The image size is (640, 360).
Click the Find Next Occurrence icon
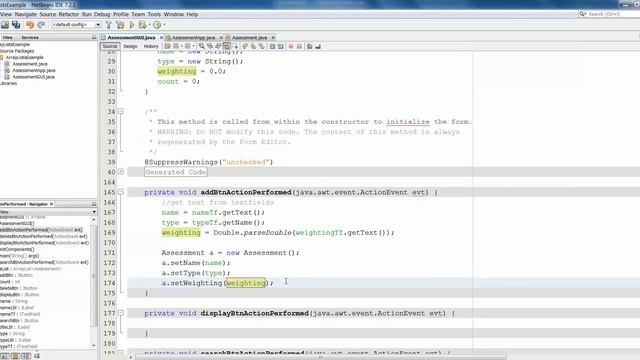pos(218,46)
